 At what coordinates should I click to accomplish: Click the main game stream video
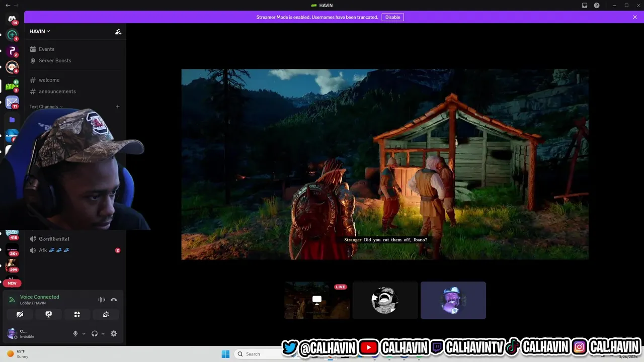385,164
